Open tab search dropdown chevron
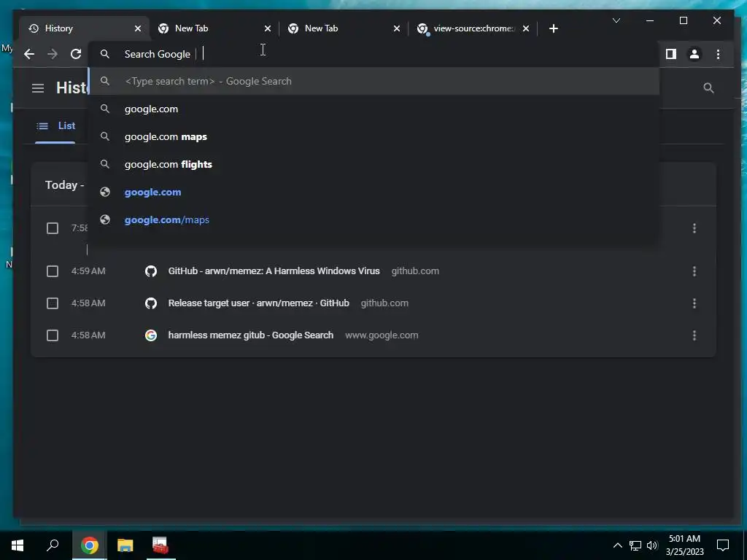 tap(616, 20)
